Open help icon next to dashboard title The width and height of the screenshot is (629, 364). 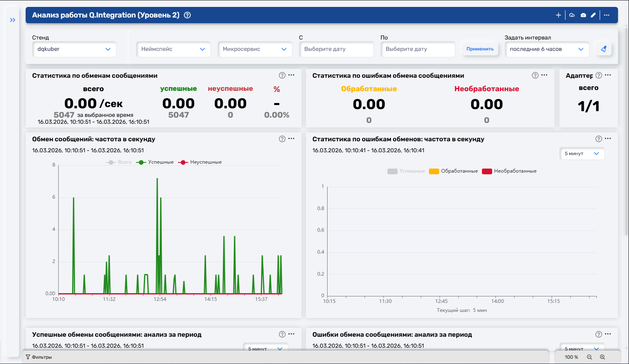point(187,15)
